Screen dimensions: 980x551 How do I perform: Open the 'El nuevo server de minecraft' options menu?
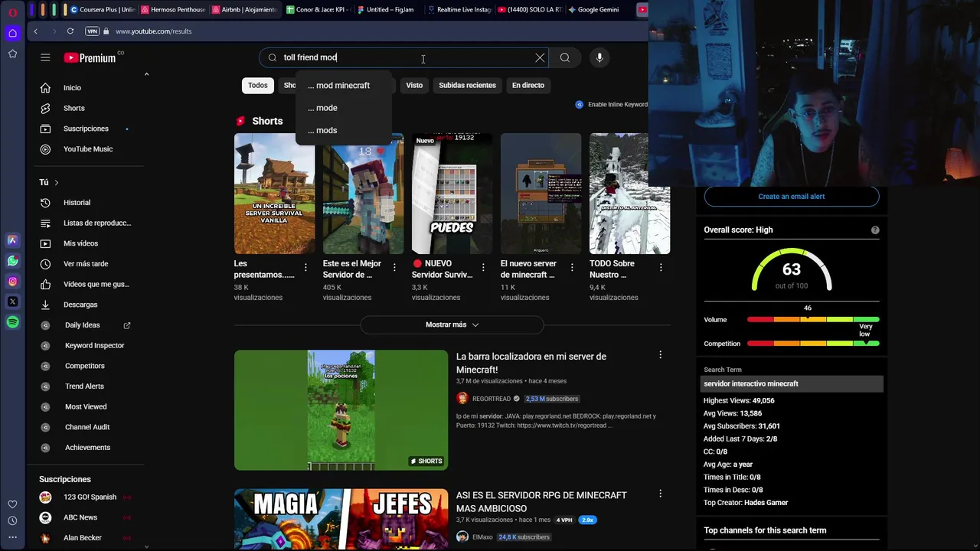[x=572, y=267]
